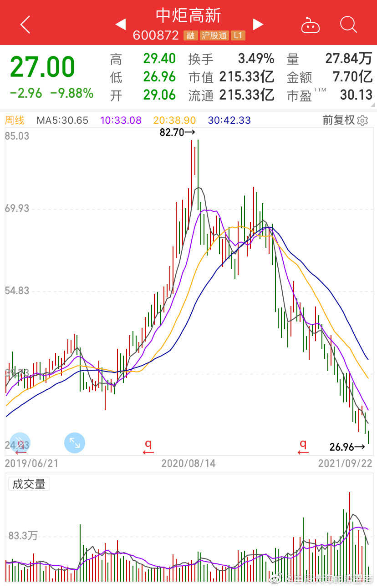Tap the stock name 中炬高新
This screenshot has height=588, width=377.
point(188,15)
